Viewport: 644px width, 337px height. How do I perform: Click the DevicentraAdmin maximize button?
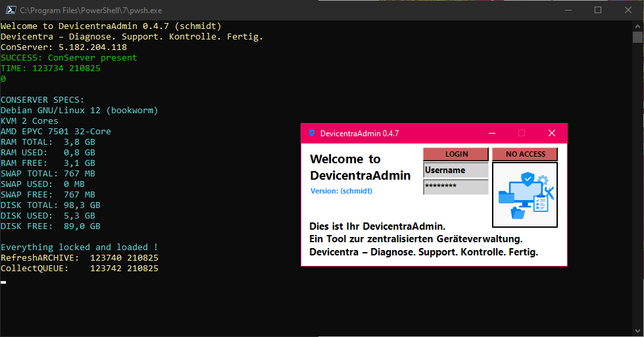coord(522,133)
